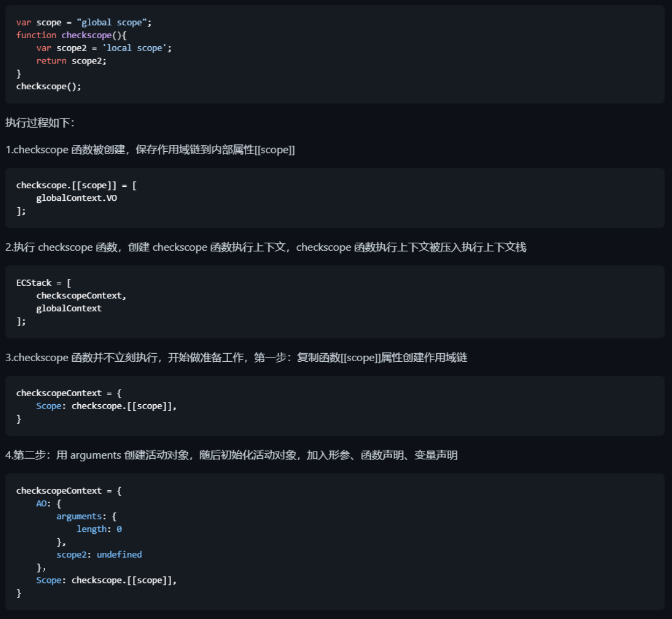The height and width of the screenshot is (619, 672).
Task: Click the 'ECStack = [' code line
Action: coord(43,283)
